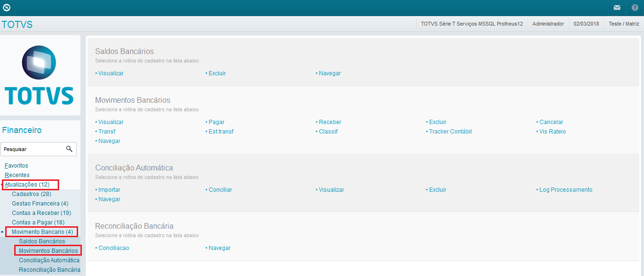
Task: Click the Conciliação Automática section heading
Action: [134, 168]
